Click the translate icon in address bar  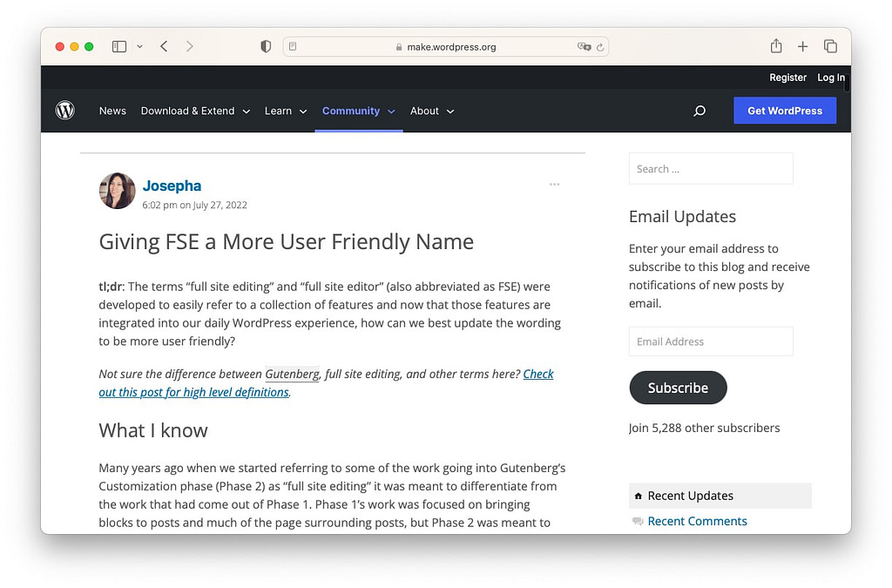(583, 47)
